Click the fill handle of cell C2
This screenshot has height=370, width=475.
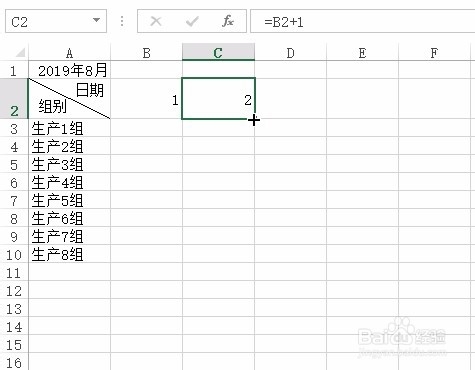pyautogui.click(x=255, y=119)
